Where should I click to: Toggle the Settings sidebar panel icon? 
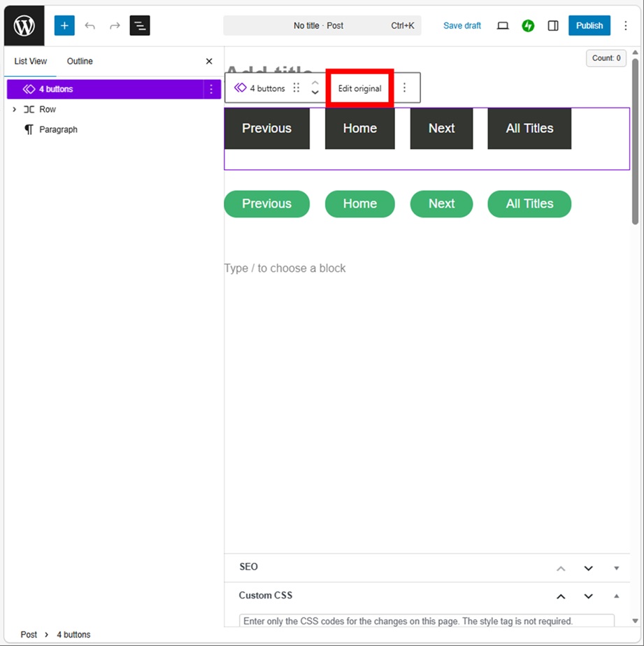point(553,26)
